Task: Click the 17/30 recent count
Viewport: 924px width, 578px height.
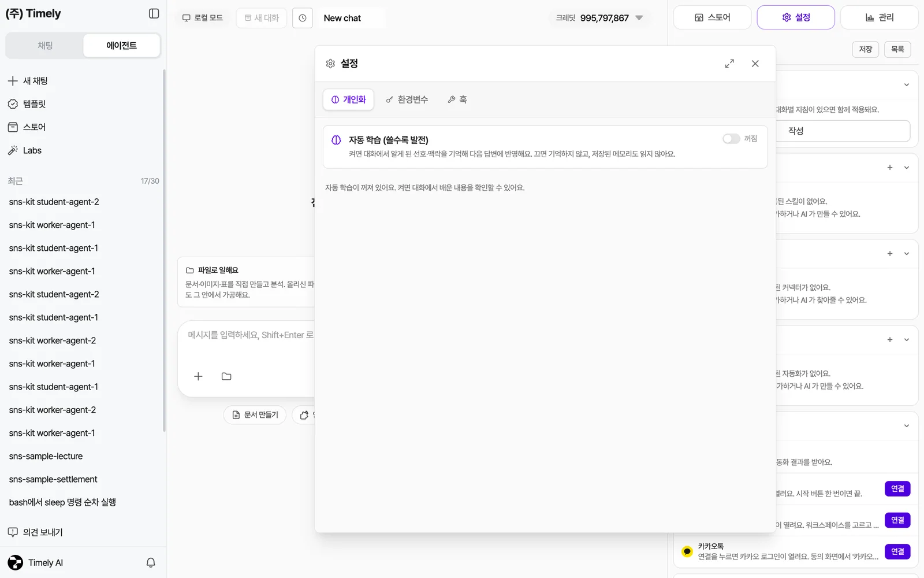Action: pos(150,181)
